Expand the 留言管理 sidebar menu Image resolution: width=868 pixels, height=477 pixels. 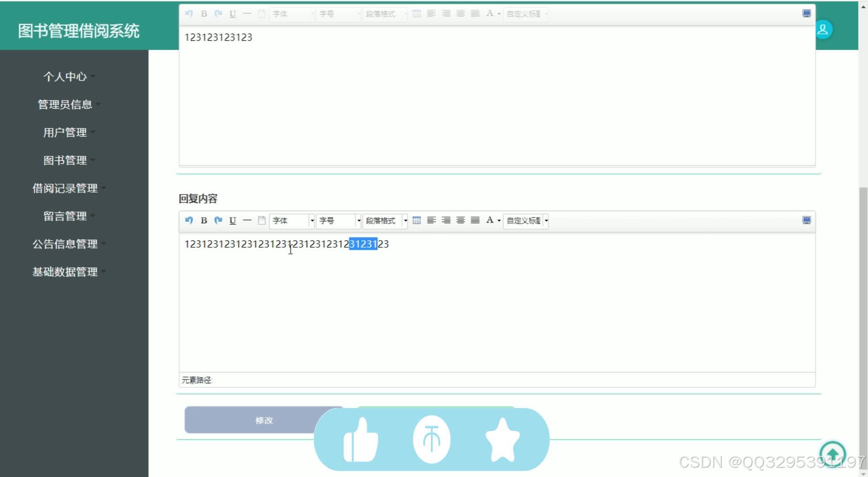[69, 216]
